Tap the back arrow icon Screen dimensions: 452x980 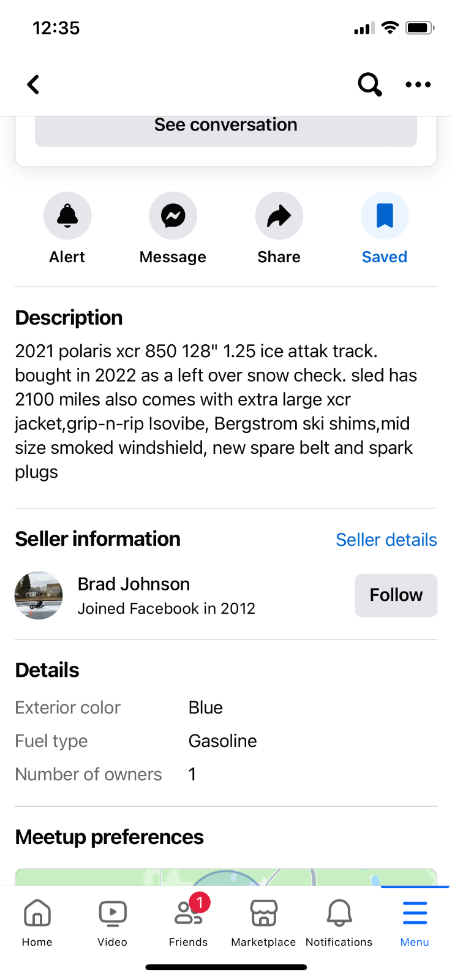(x=34, y=85)
